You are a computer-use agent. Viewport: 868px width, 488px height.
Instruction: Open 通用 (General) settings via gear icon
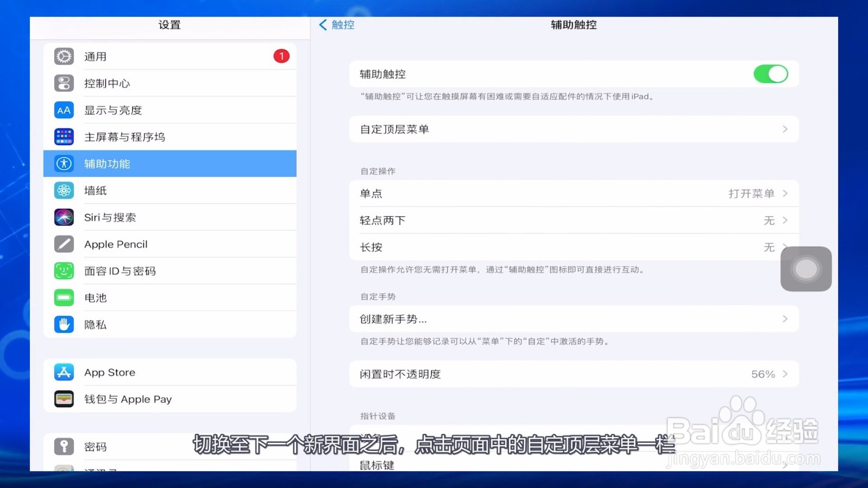coord(63,56)
